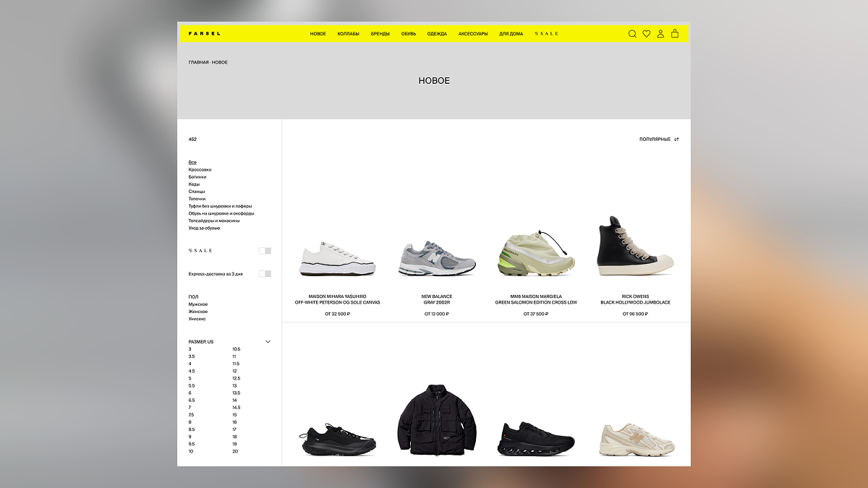
Task: Collapse the Размер, US size chevron
Action: pyautogui.click(x=268, y=342)
